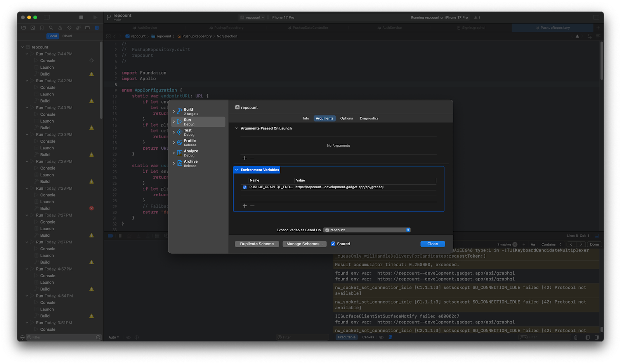Click the Analyze action icon
The width and height of the screenshot is (621, 364).
(x=180, y=153)
